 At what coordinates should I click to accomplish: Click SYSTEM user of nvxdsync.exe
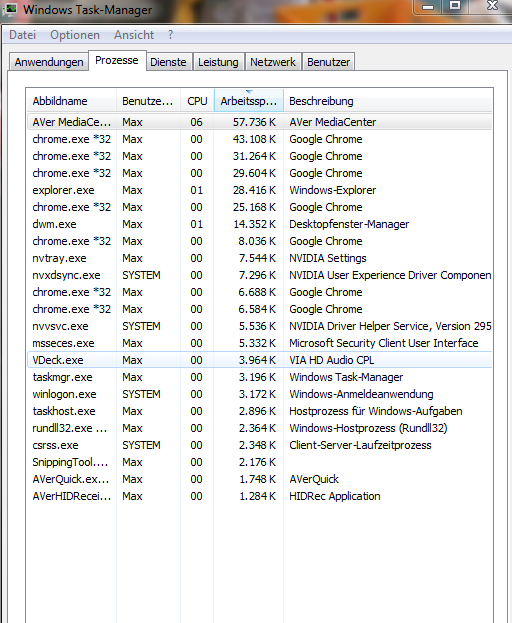pyautogui.click(x=141, y=275)
